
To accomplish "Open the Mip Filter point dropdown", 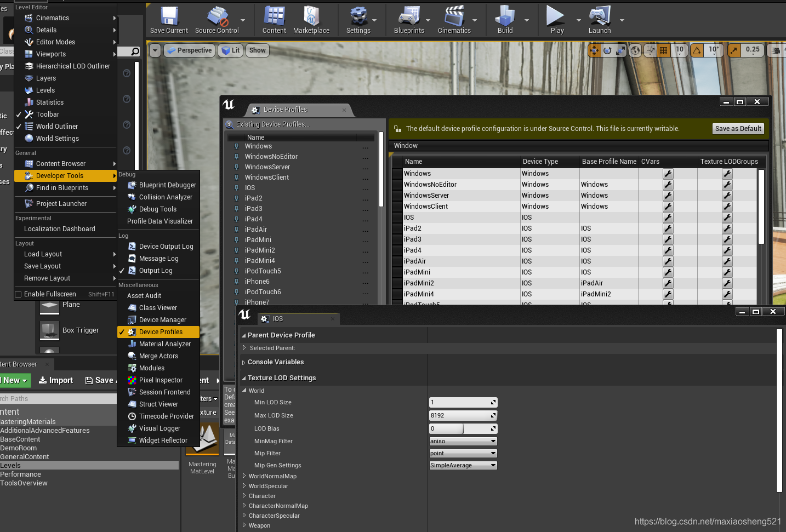I will [x=463, y=453].
